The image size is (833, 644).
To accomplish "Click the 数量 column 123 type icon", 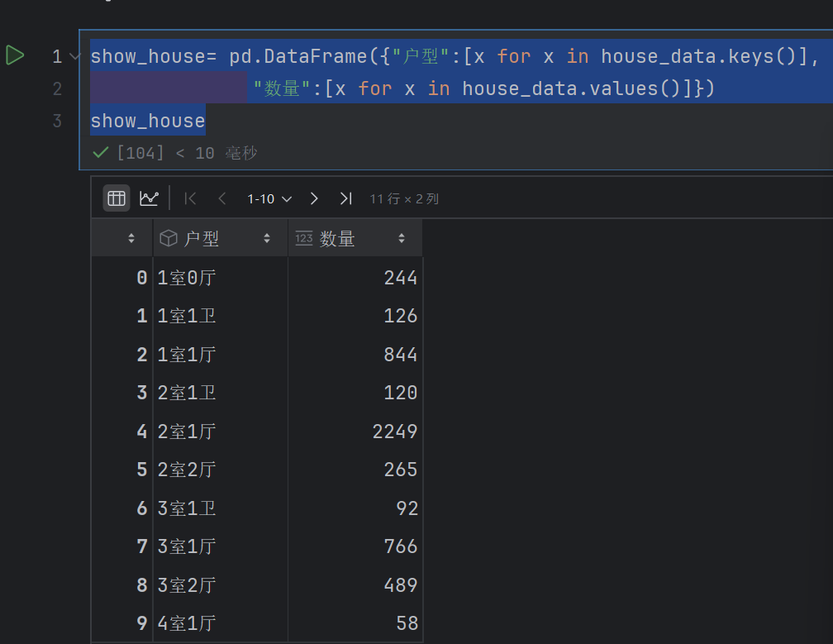I will click(304, 238).
